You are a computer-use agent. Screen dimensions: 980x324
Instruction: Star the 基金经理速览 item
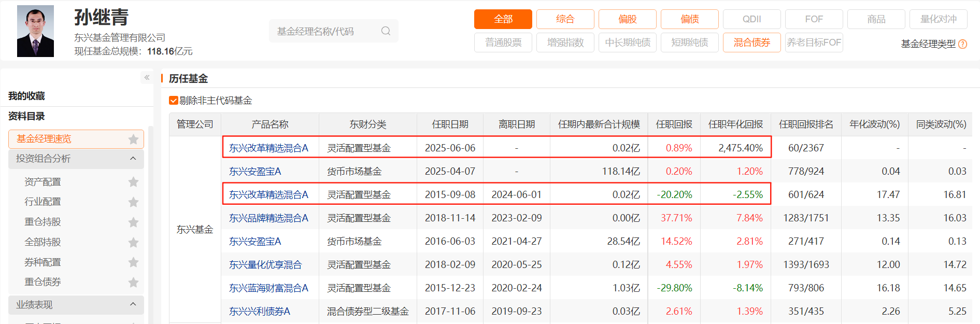pos(133,139)
